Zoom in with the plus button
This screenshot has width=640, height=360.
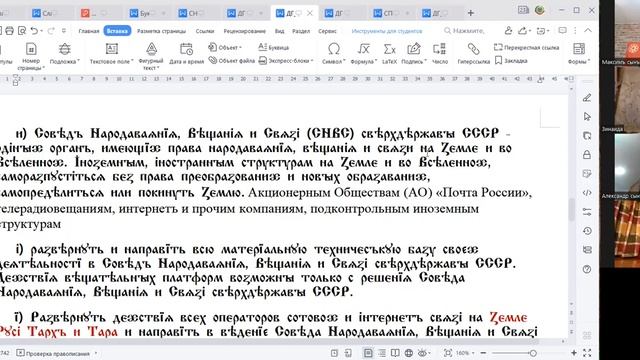574,353
